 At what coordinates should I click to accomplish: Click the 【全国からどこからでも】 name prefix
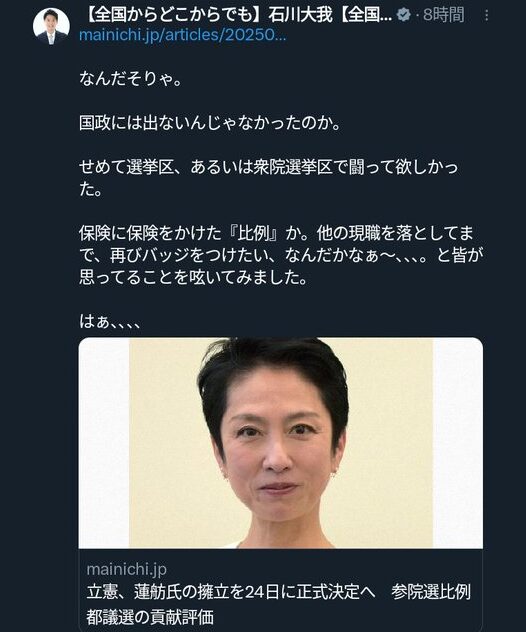click(173, 15)
